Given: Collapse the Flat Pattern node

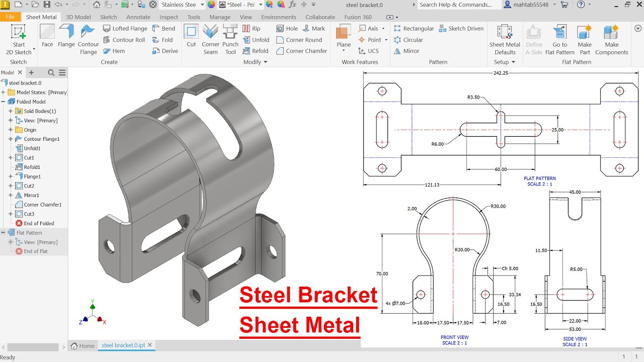Looking at the screenshot, I should point(4,233).
